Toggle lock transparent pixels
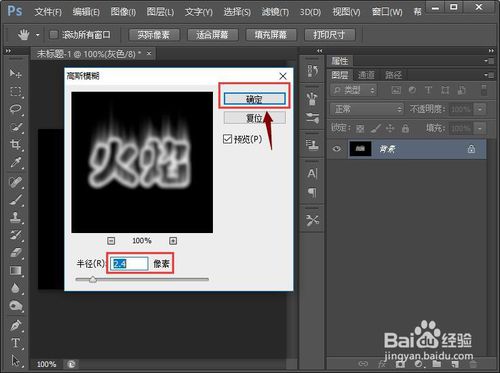Screen dimensions: 500x373 pos(360,128)
